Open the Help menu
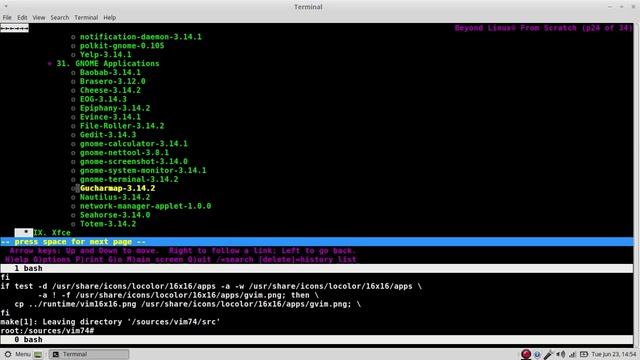 [109, 18]
